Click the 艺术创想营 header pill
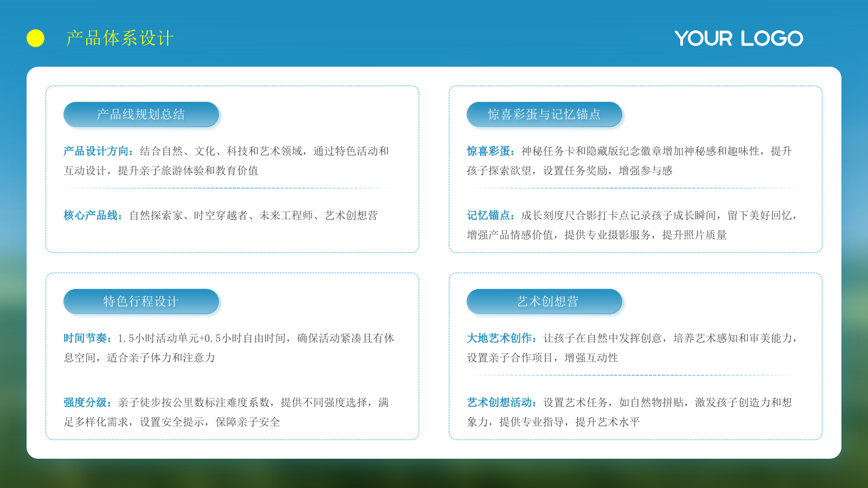868x488 pixels. pyautogui.click(x=544, y=301)
